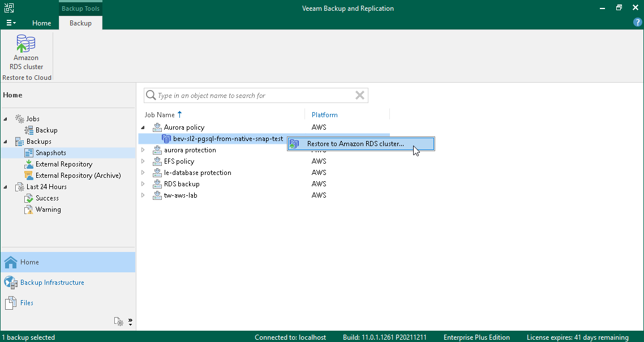
Task: Click the Backup job icon under Jobs
Action: tap(28, 130)
